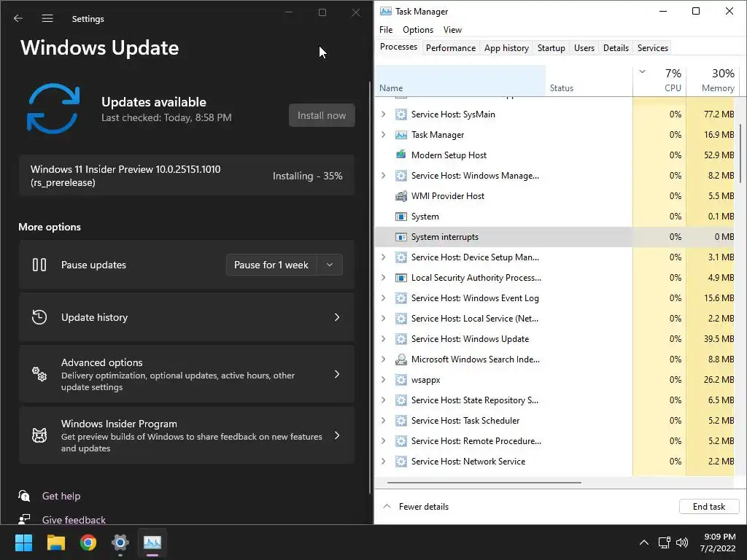Screen dimensions: 747x560
Task: Open the Get help link
Action: click(x=61, y=496)
